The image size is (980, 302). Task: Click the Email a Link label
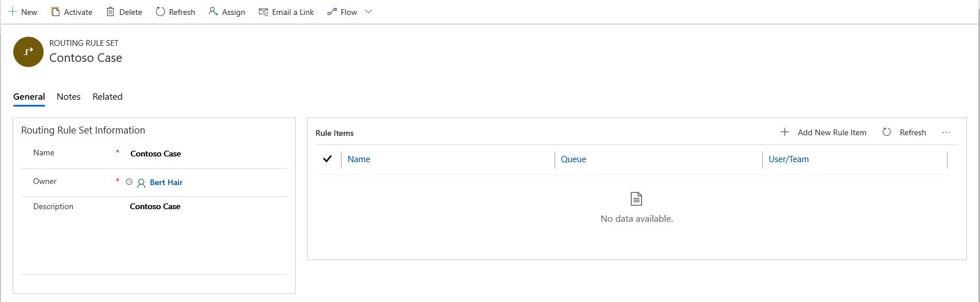293,12
